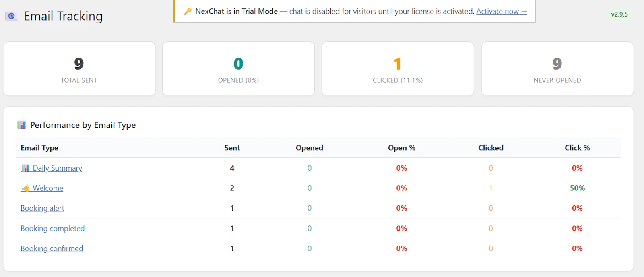Click the Opened value in Booking confirmed row
The width and height of the screenshot is (644, 277).
point(310,248)
